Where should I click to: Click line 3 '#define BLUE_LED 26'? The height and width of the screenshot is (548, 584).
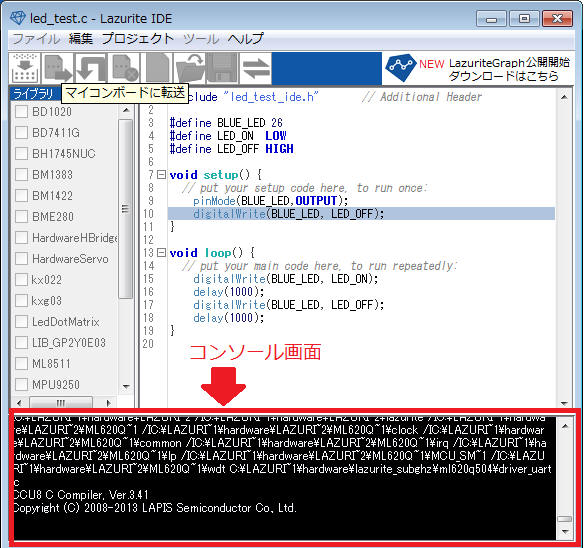tap(226, 123)
